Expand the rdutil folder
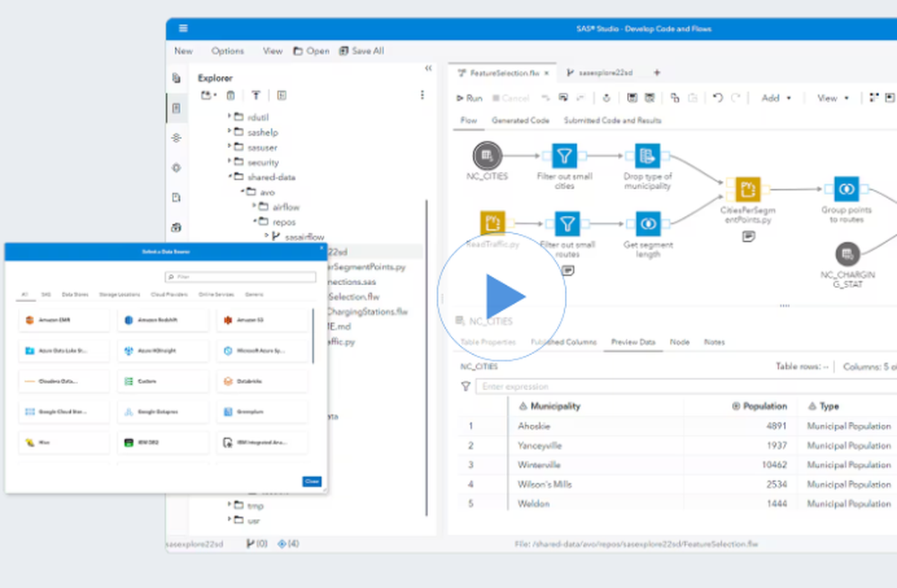 pyautogui.click(x=230, y=116)
